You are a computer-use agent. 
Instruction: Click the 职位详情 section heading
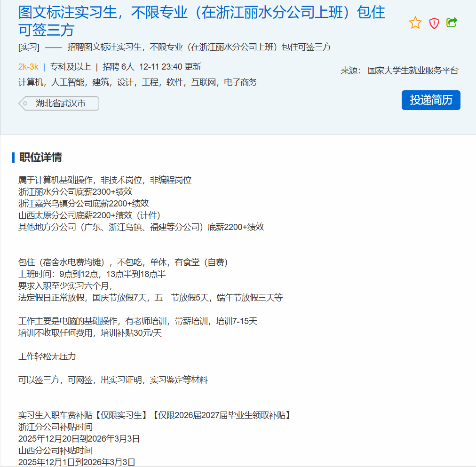[x=40, y=158]
